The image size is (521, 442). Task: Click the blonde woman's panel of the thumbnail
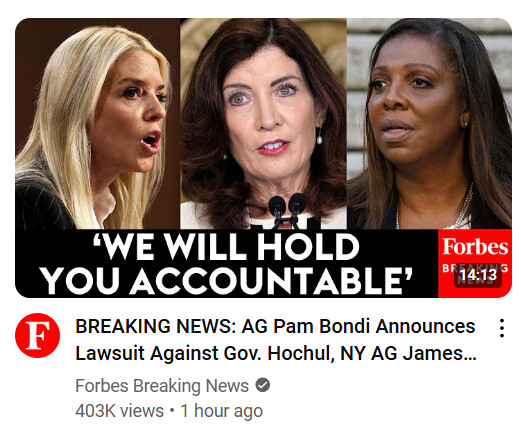click(x=98, y=123)
